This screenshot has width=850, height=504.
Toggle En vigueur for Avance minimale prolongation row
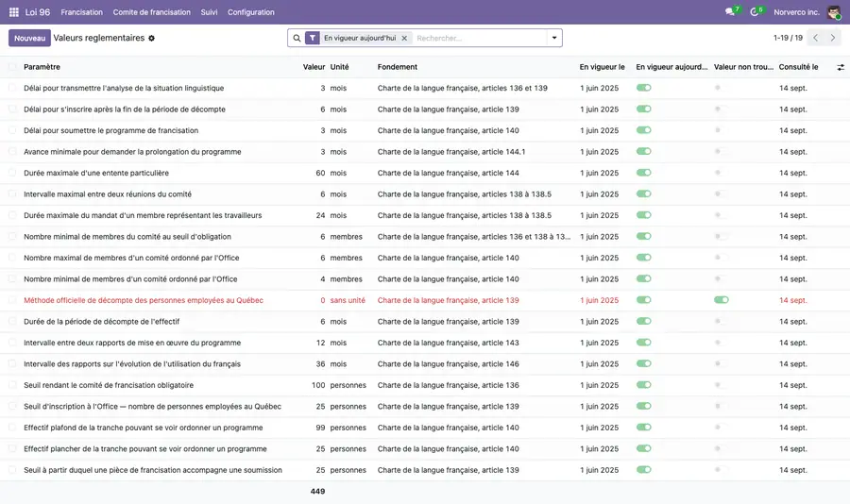pos(643,151)
